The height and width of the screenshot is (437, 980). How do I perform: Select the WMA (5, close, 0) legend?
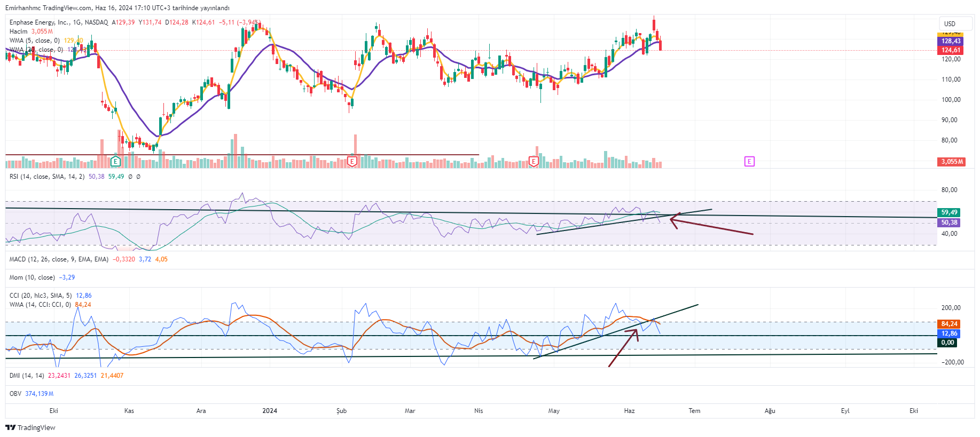pyautogui.click(x=35, y=41)
